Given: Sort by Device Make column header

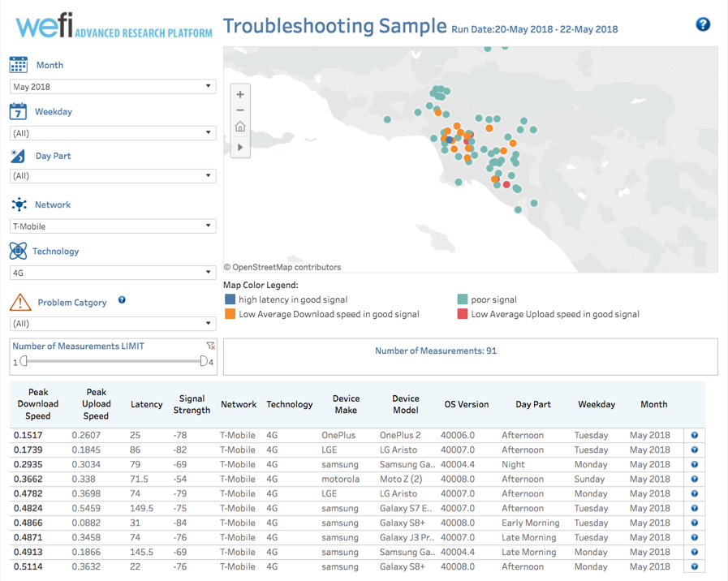Looking at the screenshot, I should tap(346, 404).
